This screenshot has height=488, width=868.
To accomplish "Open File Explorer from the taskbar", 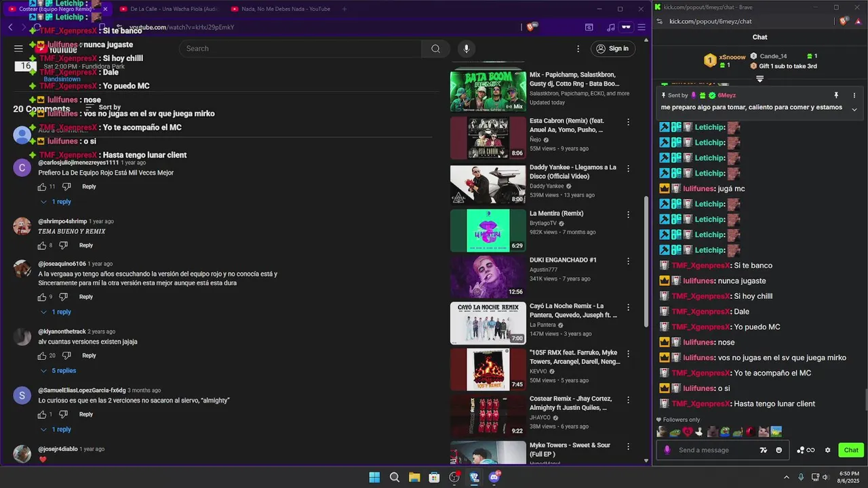I will pos(414,477).
